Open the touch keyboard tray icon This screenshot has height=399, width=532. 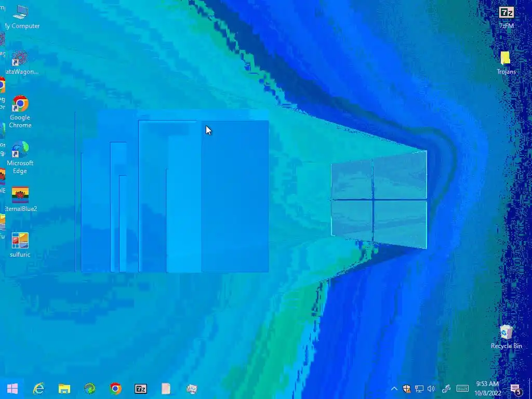click(462, 389)
